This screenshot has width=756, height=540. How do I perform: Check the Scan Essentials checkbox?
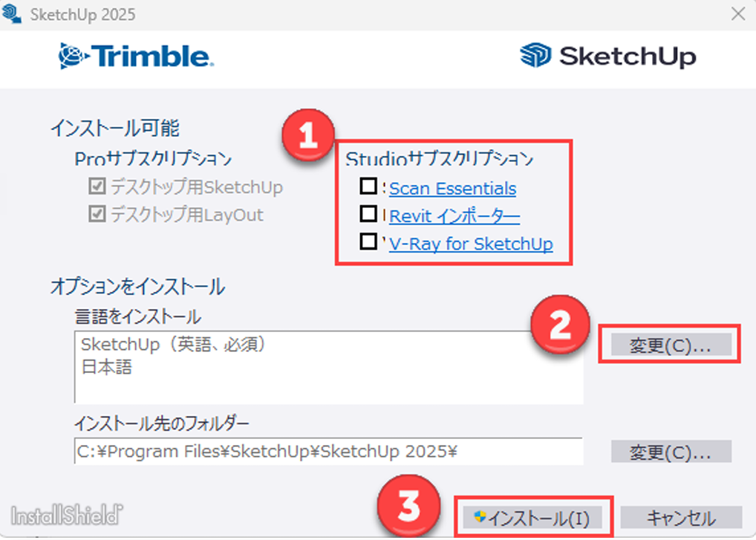368,186
